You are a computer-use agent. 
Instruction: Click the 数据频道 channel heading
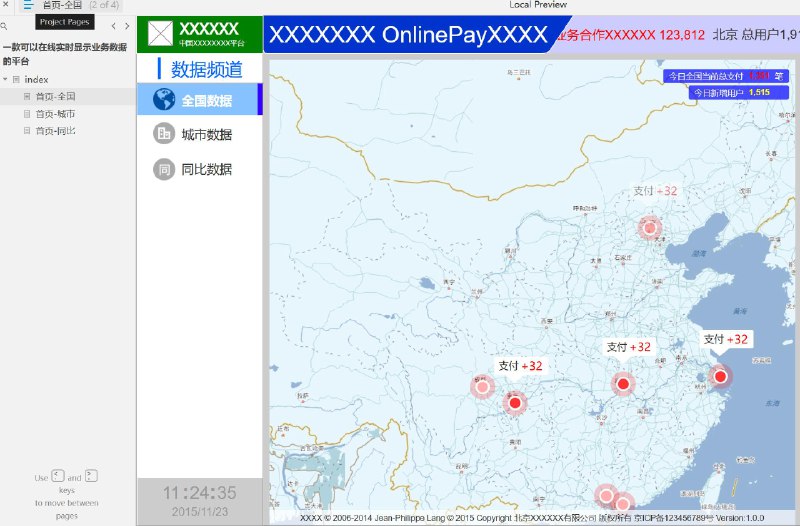(x=207, y=69)
